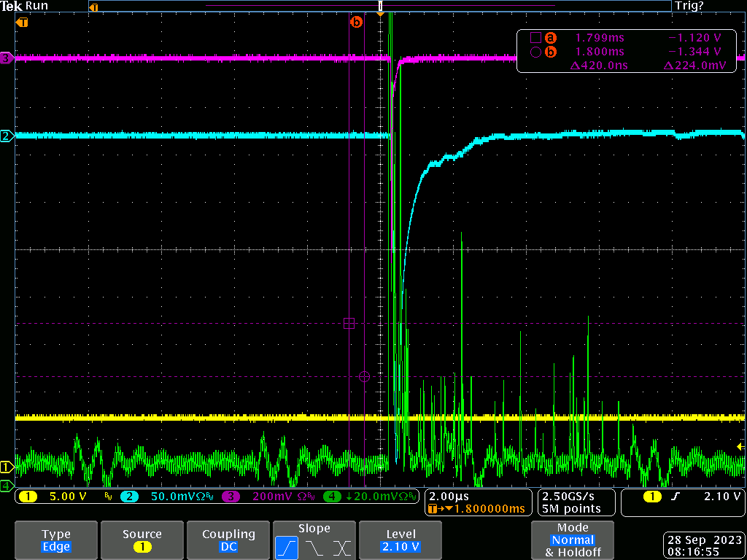This screenshot has height=560, width=747.
Task: Open the Mode Normal & Holdoff menu
Action: pos(572,540)
